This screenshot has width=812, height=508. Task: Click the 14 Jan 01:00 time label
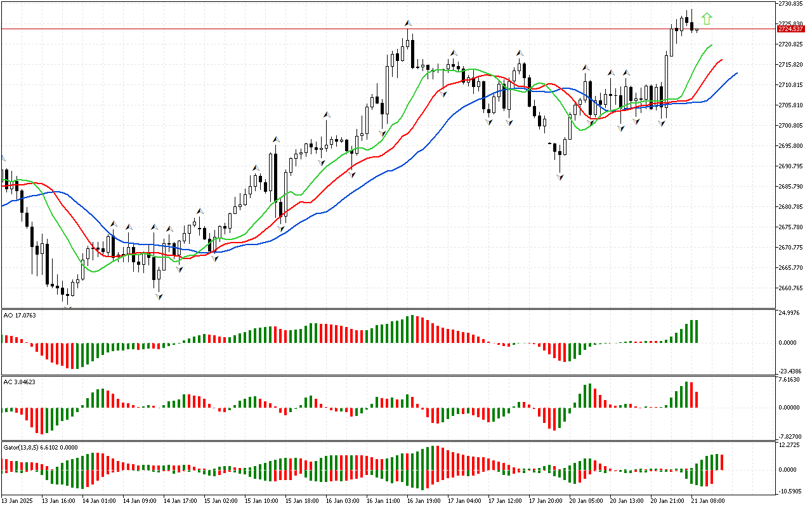click(x=100, y=501)
